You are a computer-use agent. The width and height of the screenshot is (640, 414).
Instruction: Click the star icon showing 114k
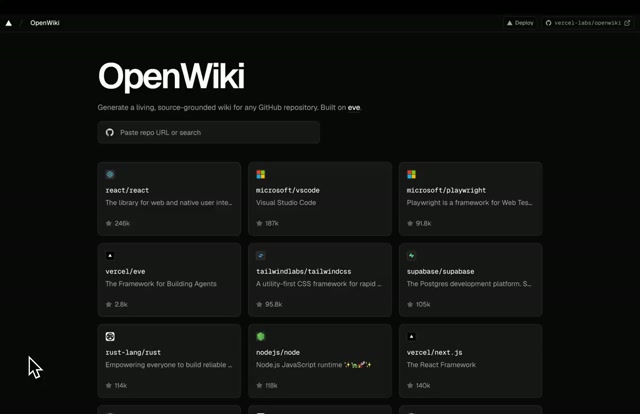click(109, 385)
